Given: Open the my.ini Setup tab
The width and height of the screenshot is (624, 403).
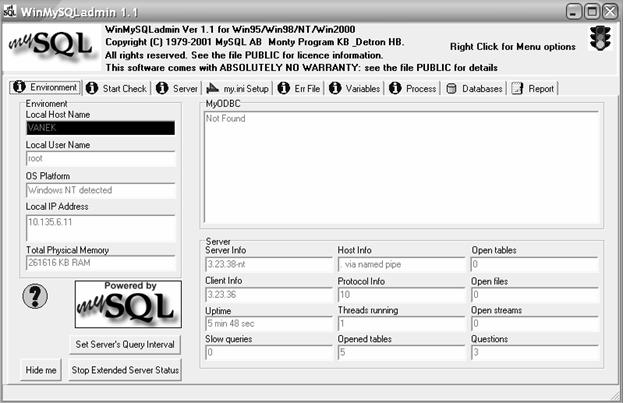Looking at the screenshot, I should coord(238,88).
